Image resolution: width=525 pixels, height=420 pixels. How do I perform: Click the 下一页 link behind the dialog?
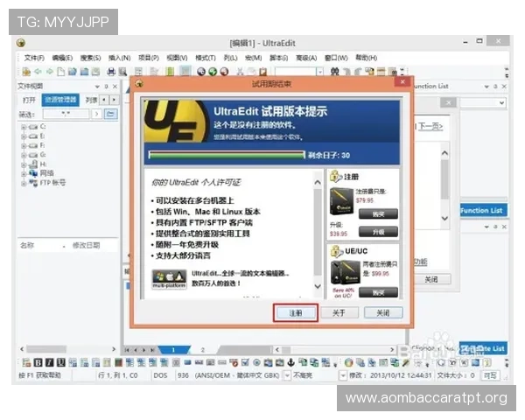tap(430, 126)
